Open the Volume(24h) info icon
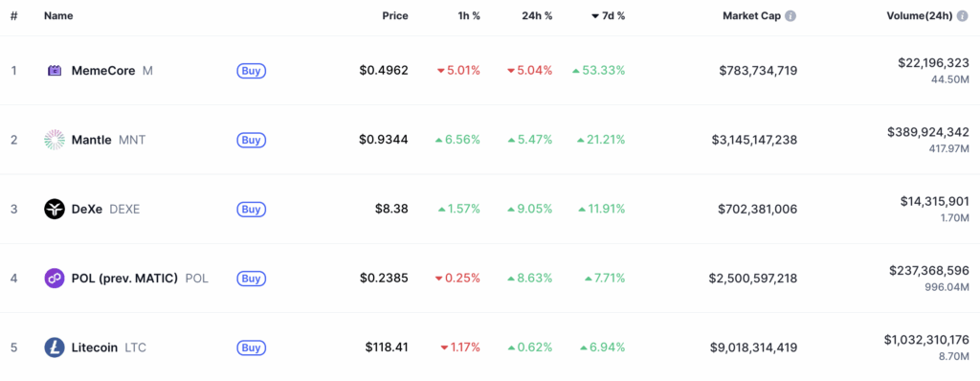Viewport: 980px width, 381px height. [x=963, y=16]
